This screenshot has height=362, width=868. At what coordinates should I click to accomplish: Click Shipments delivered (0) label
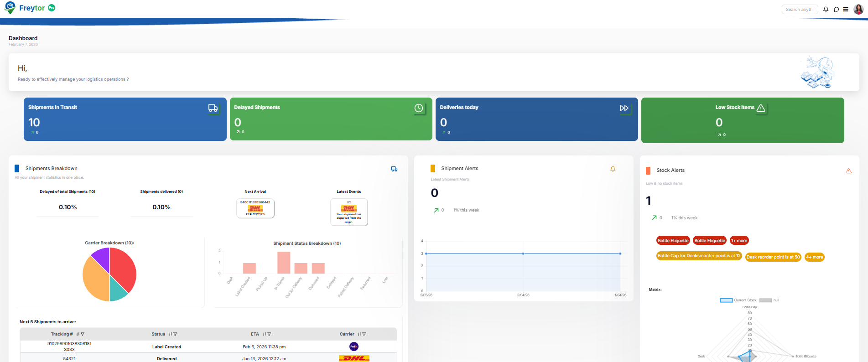[x=161, y=191]
